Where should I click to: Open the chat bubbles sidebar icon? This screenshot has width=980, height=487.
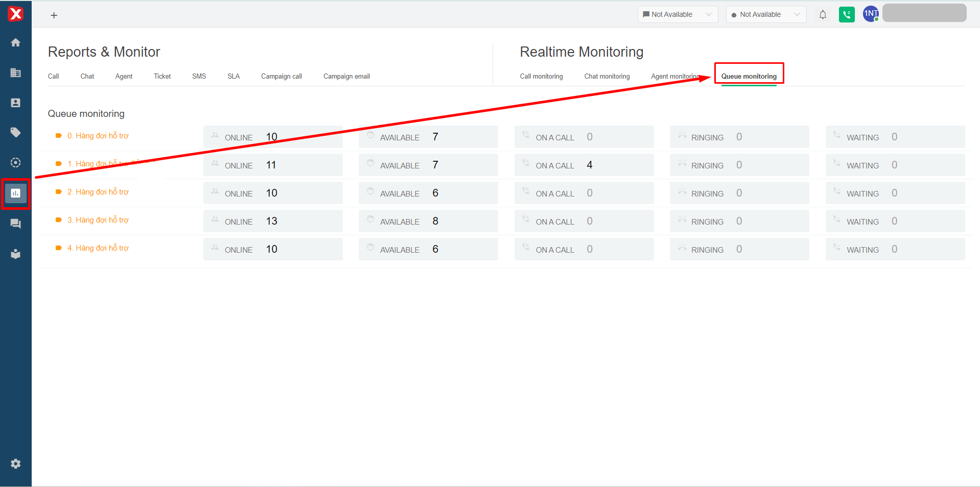[16, 224]
